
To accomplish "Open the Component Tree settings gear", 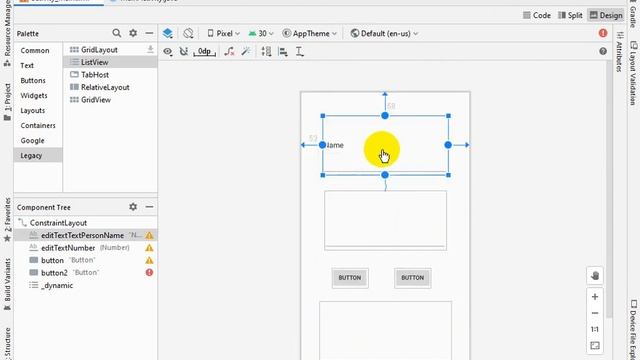I will 133,207.
